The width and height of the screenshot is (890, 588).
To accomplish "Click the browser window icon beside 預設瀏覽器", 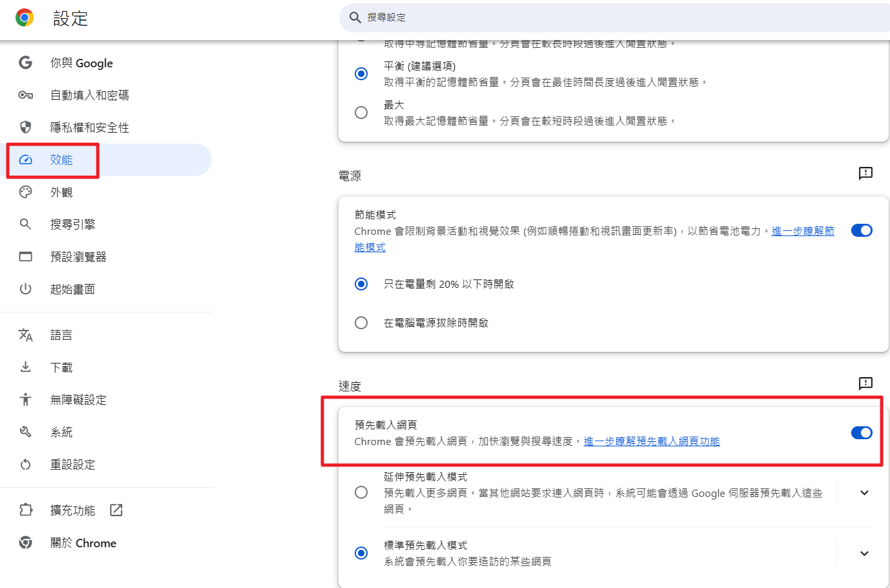I will [25, 257].
